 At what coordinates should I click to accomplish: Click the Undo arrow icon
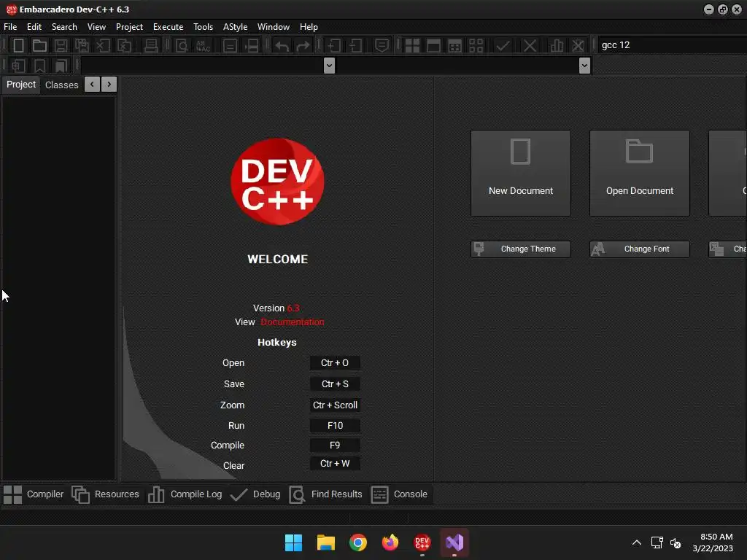[282, 46]
